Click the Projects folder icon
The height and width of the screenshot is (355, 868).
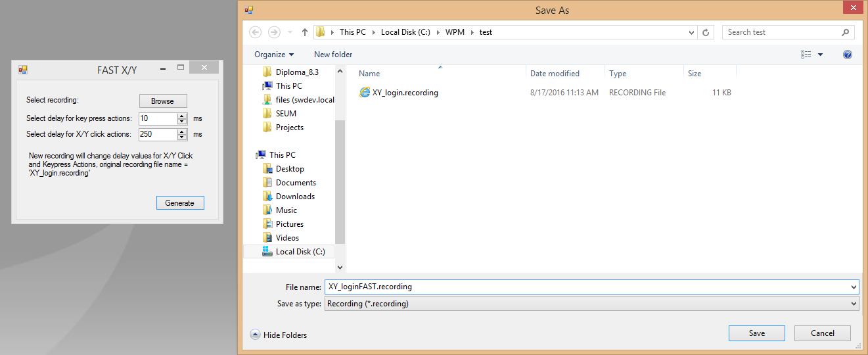267,127
